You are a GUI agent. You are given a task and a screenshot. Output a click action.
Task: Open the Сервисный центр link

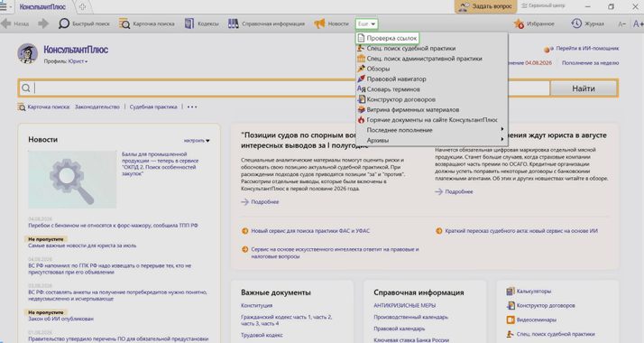pyautogui.click(x=543, y=5)
